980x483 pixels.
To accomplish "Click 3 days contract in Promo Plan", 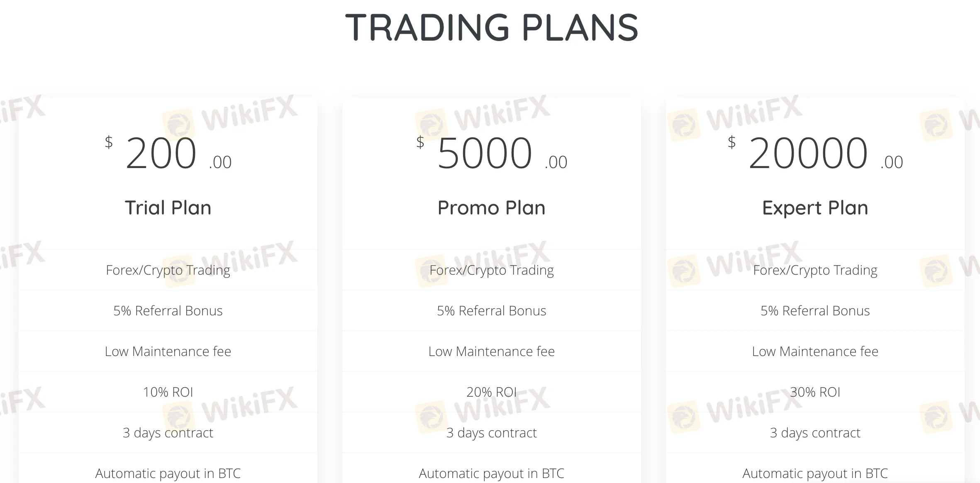I will (491, 433).
